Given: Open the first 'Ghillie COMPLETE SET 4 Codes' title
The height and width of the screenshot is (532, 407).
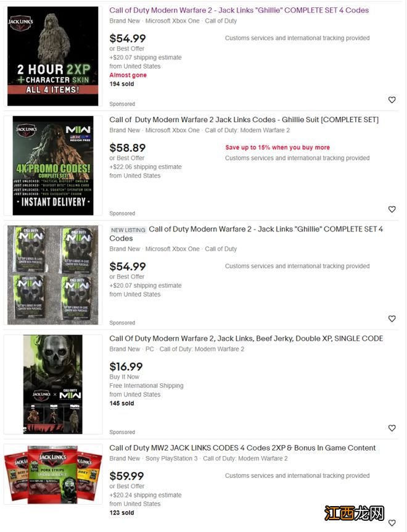Looking at the screenshot, I should 239,10.
